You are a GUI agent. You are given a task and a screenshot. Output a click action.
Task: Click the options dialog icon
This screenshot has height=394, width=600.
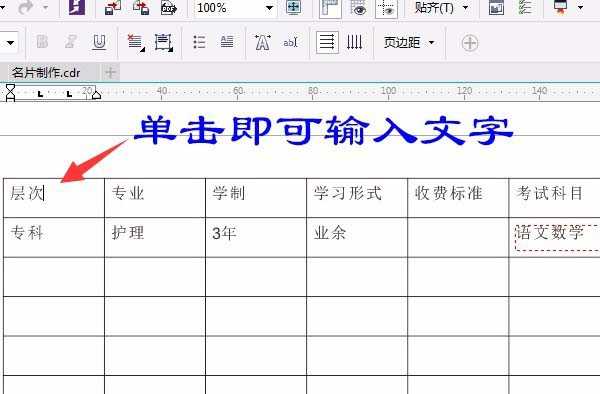496,8
